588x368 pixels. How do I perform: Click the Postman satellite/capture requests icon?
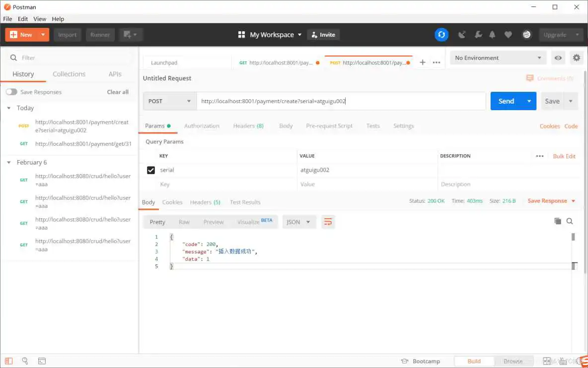click(462, 35)
